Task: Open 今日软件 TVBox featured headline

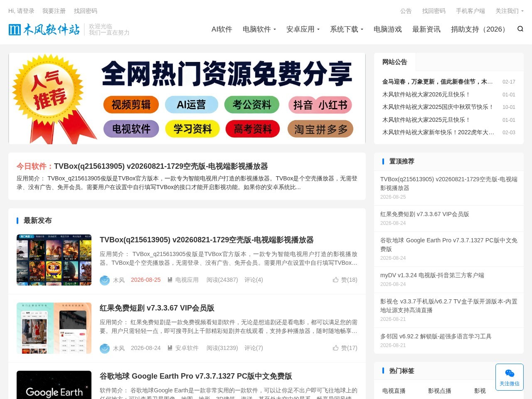Action: coord(161,166)
